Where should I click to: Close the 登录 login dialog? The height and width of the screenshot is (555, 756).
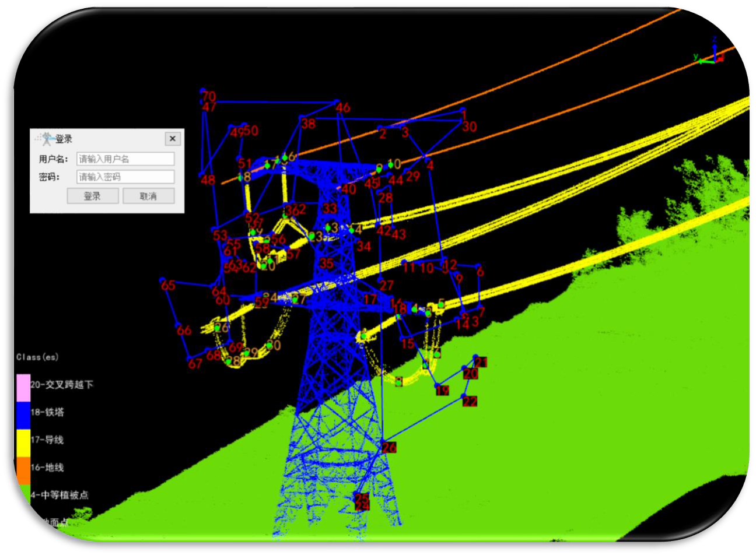click(x=172, y=139)
